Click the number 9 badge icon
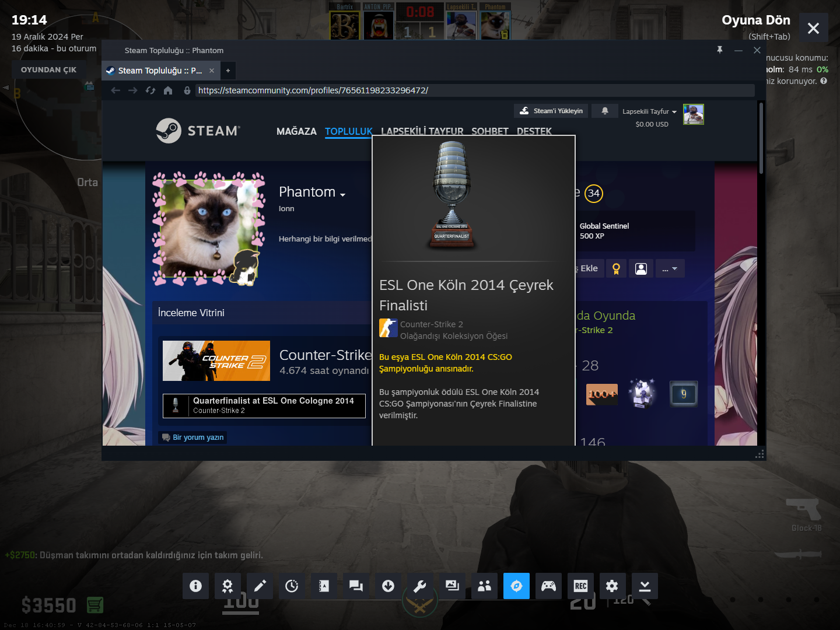840x630 pixels. click(x=684, y=394)
